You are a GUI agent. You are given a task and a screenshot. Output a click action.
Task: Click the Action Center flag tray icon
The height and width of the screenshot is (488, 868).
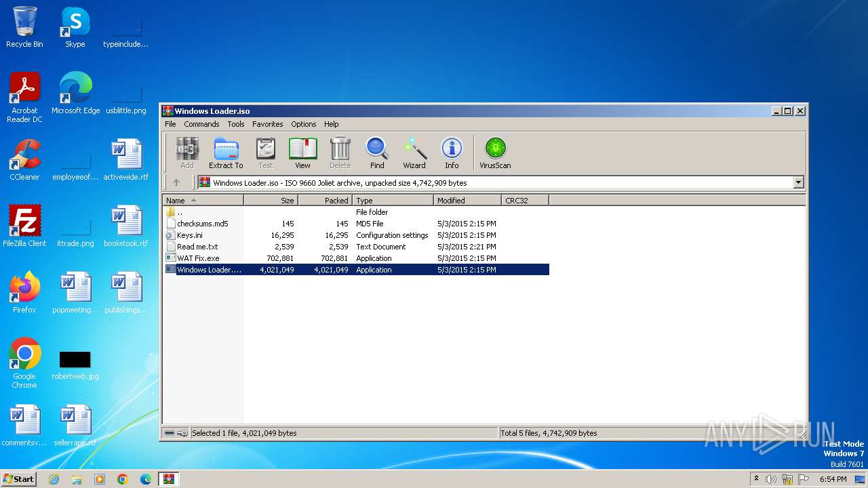coord(804,479)
